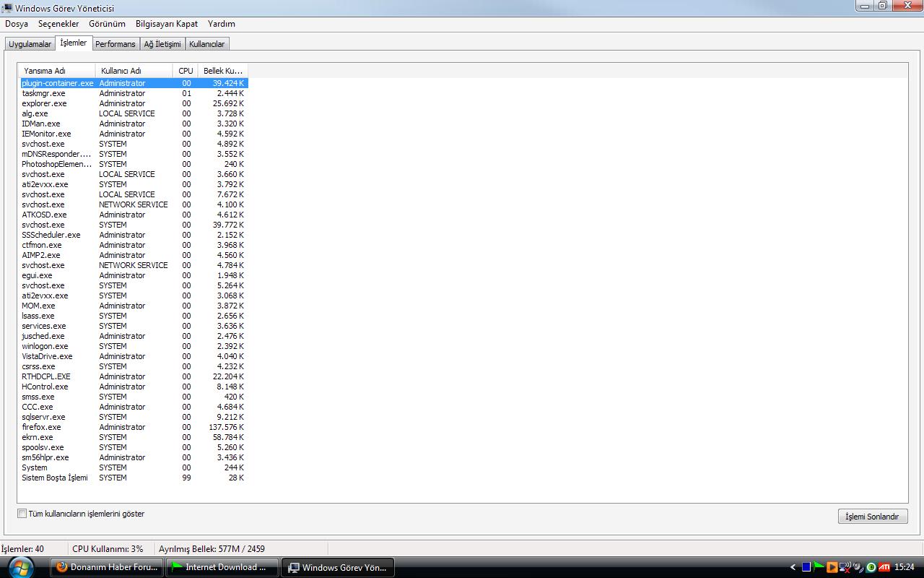
Task: Toggle 'Tüm kullanıcıların işlemlerini göster' checkbox
Action: tap(22, 514)
